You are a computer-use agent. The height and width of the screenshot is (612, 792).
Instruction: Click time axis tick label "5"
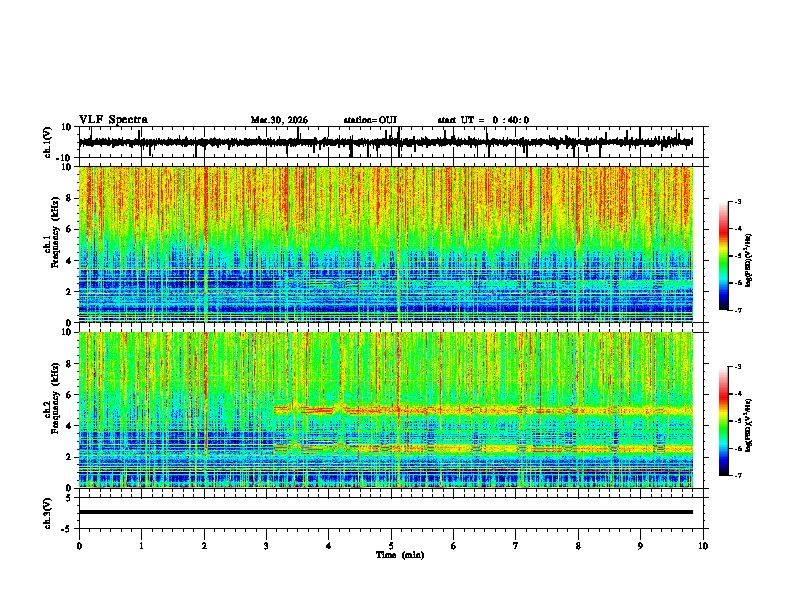(391, 546)
